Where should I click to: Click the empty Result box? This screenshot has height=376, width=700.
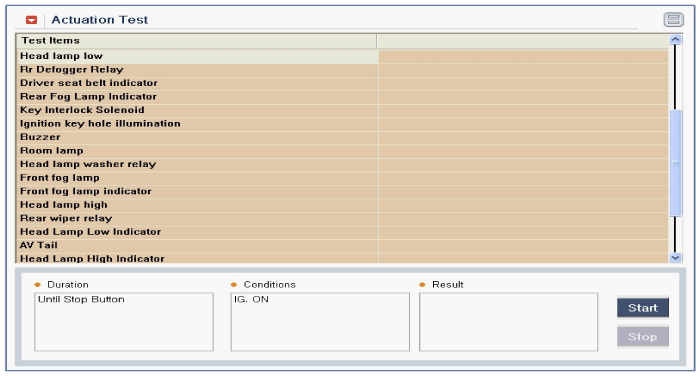pos(508,322)
